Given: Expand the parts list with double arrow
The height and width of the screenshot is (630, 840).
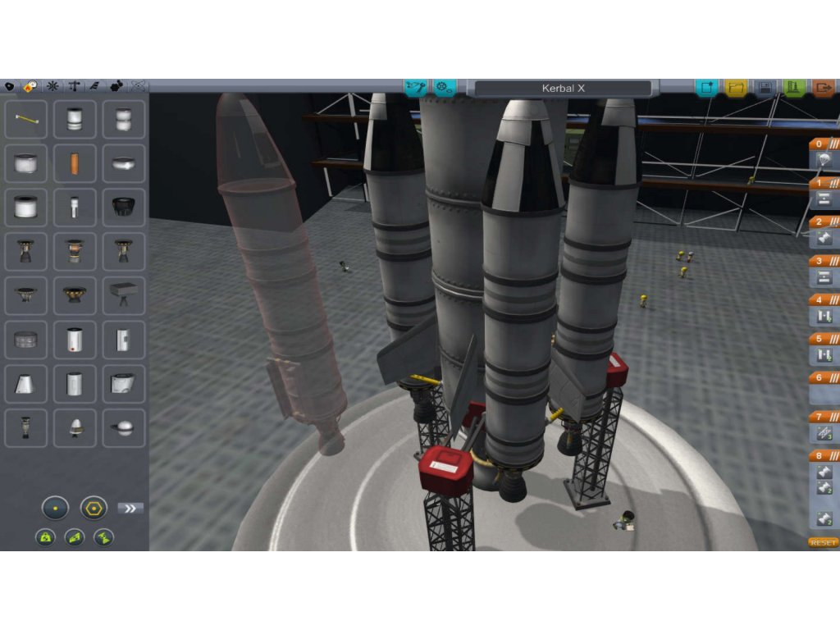Looking at the screenshot, I should [x=130, y=509].
